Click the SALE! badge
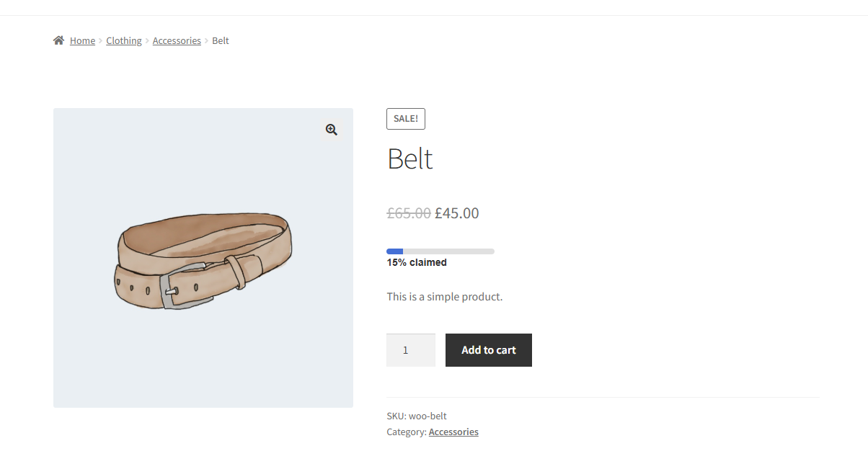The width and height of the screenshot is (868, 451). tap(406, 119)
